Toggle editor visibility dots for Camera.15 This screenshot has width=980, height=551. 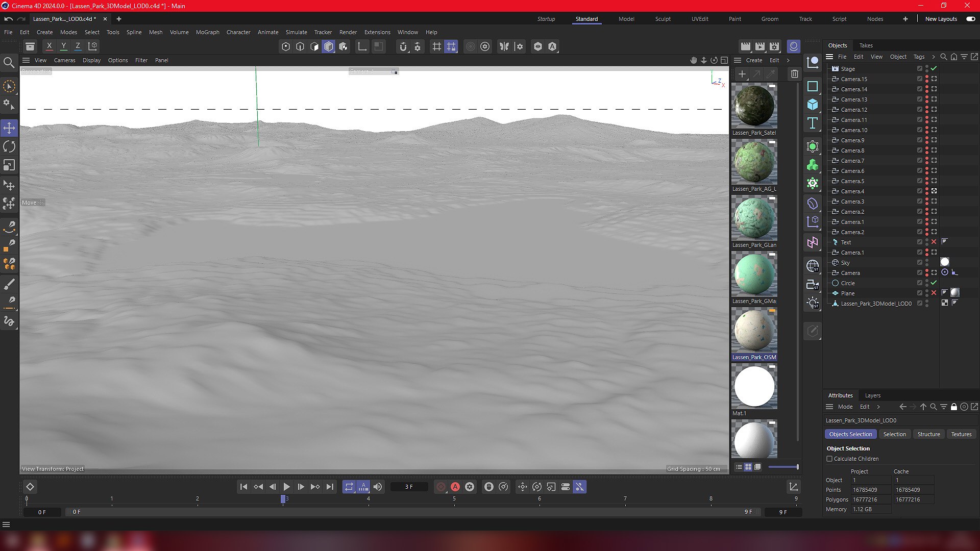pyautogui.click(x=927, y=79)
